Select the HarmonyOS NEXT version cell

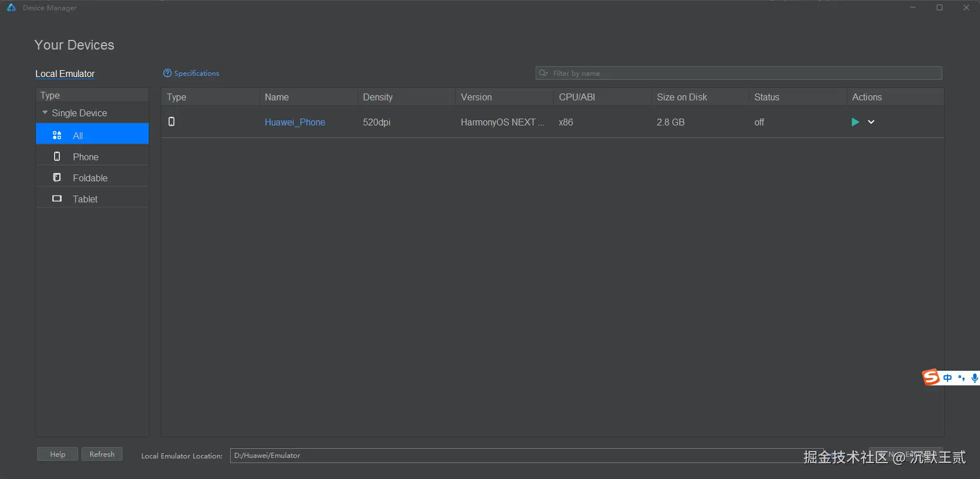pyautogui.click(x=503, y=122)
